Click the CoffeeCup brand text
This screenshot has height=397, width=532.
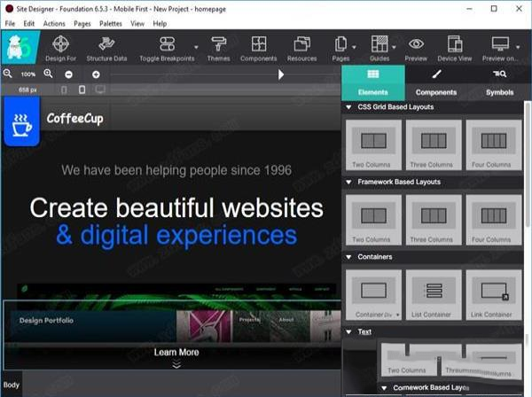(x=75, y=119)
